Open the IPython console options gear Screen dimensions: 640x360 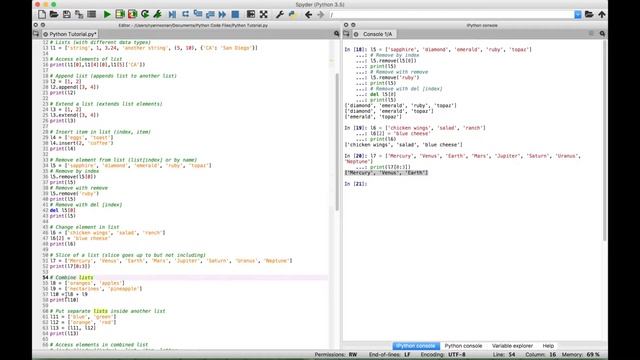point(602,34)
